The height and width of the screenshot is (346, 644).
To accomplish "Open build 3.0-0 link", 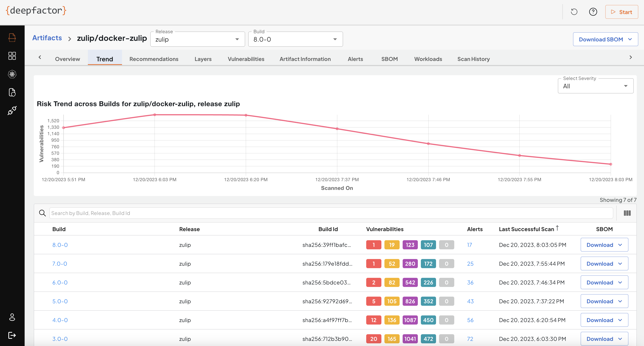I will [x=60, y=339].
